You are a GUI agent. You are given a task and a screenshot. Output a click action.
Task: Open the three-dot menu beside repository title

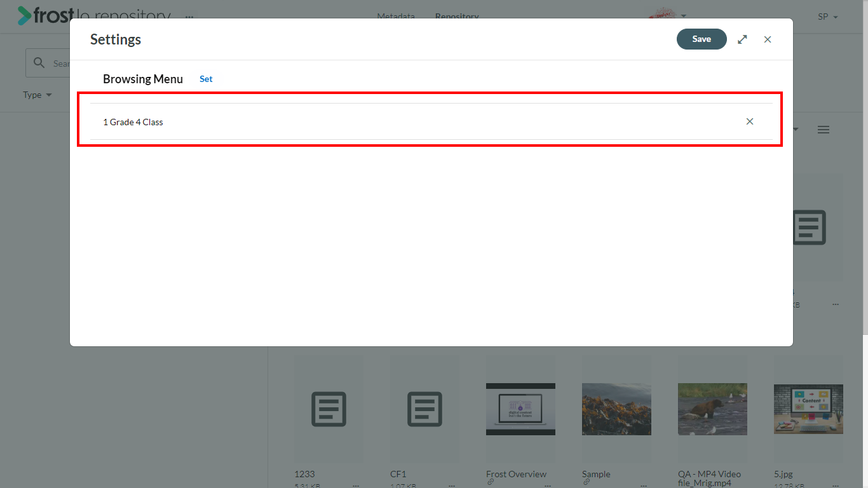pyautogui.click(x=189, y=17)
